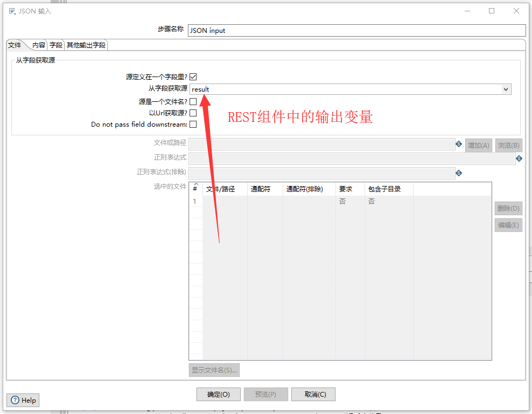Click 显示文件名(S)... button
Viewport: 532px width, 414px height.
(214, 370)
